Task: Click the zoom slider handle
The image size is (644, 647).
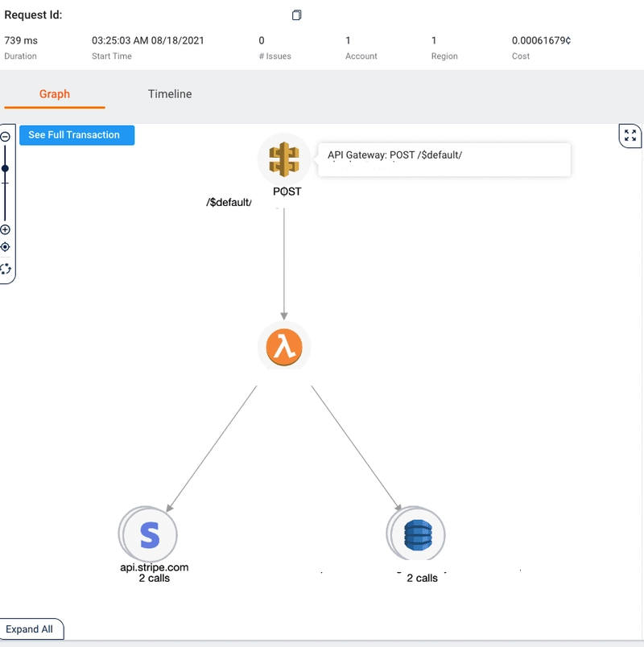Action: click(6, 168)
